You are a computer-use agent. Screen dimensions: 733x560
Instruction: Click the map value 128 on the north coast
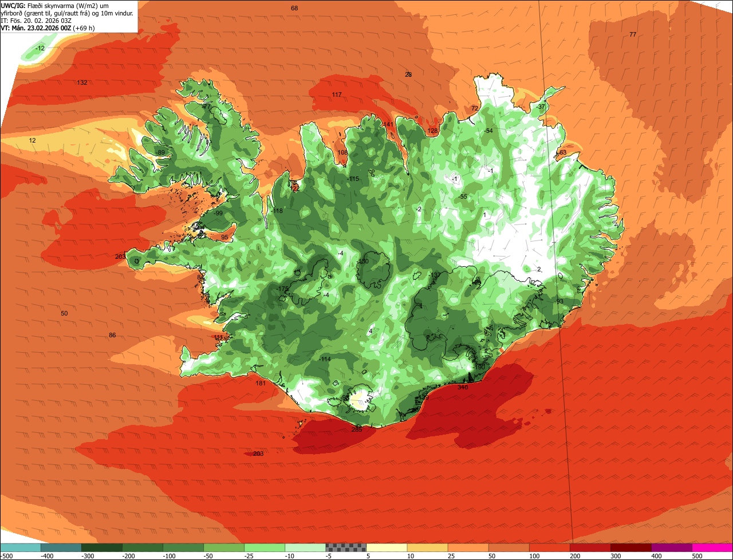coord(432,131)
